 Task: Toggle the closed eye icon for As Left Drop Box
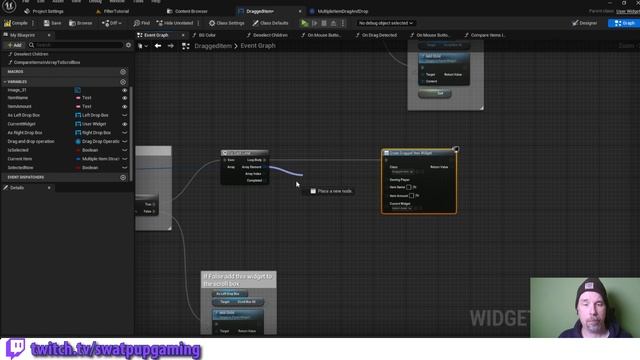click(124, 116)
